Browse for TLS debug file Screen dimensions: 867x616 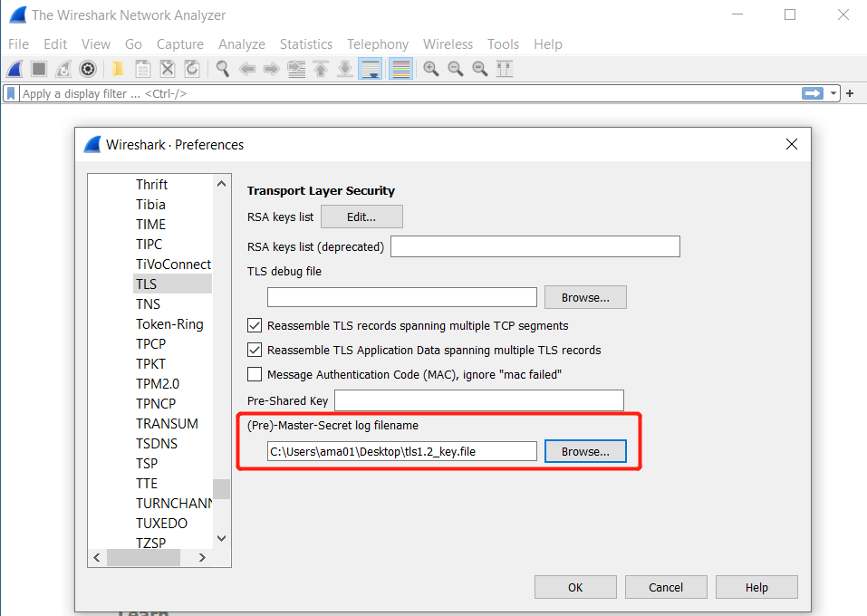pos(585,297)
